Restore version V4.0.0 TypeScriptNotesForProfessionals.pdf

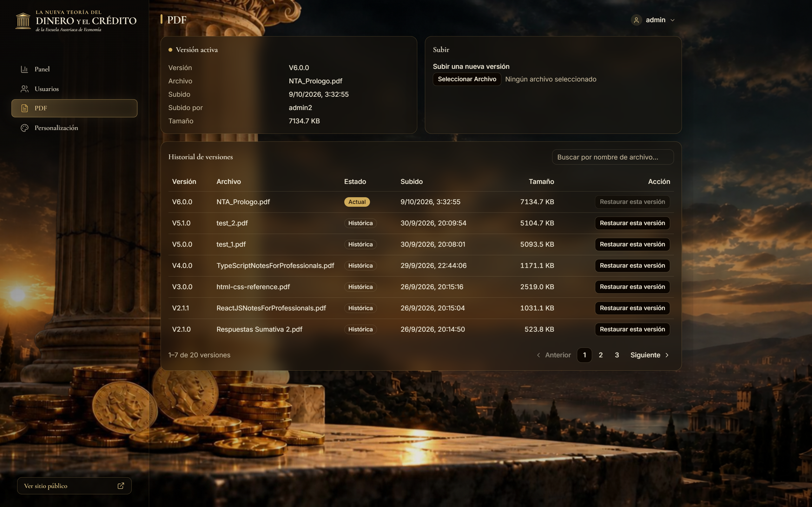pos(632,266)
